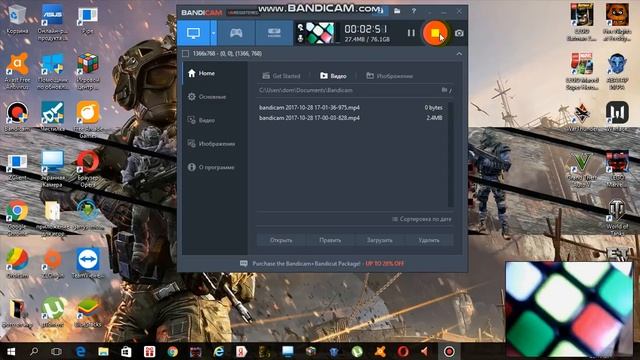The height and width of the screenshot is (360, 640).
Task: Toggle the 1366x768 capture area checkbox
Action: 185,53
